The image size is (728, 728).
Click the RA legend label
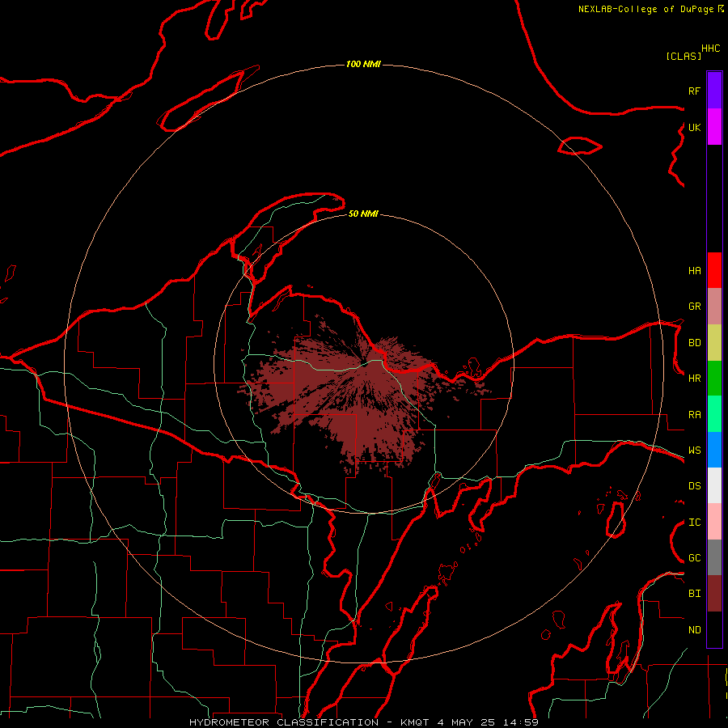694,415
